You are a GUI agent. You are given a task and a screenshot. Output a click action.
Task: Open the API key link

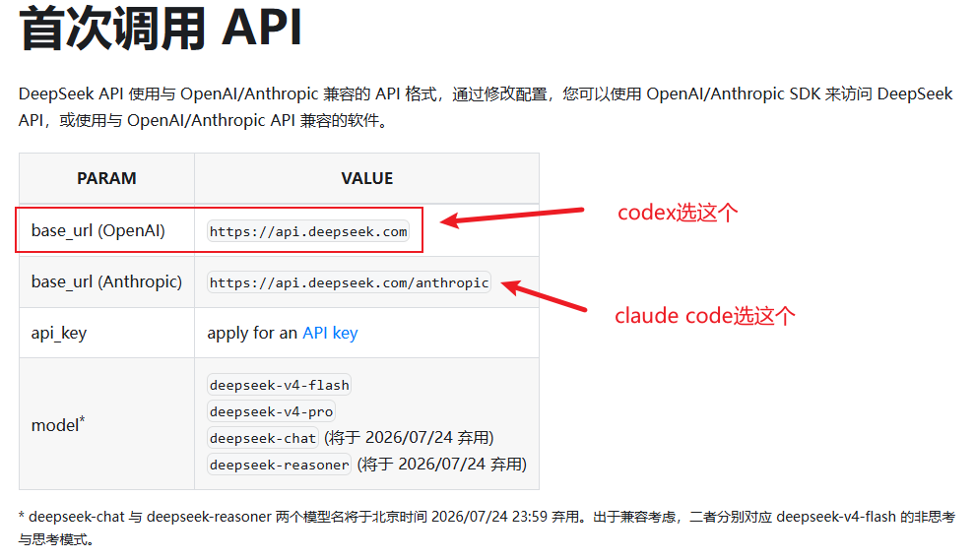click(x=330, y=334)
